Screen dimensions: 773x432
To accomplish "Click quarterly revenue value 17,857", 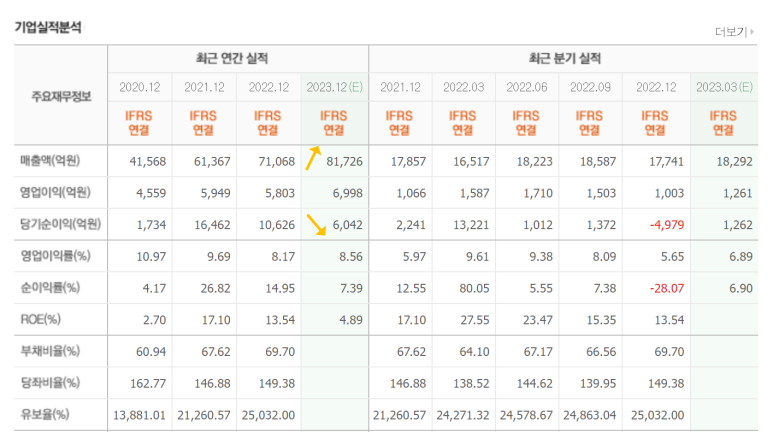I will point(408,161).
